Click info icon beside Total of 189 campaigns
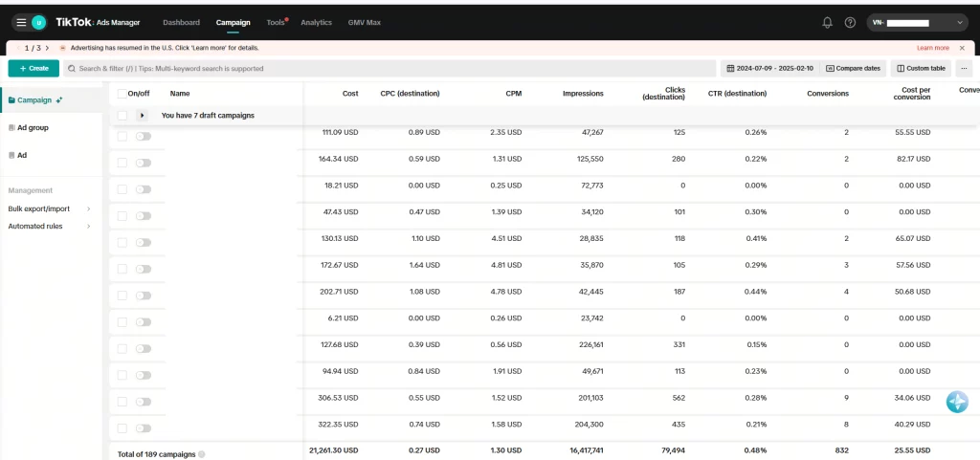The image size is (980, 460). point(201,454)
